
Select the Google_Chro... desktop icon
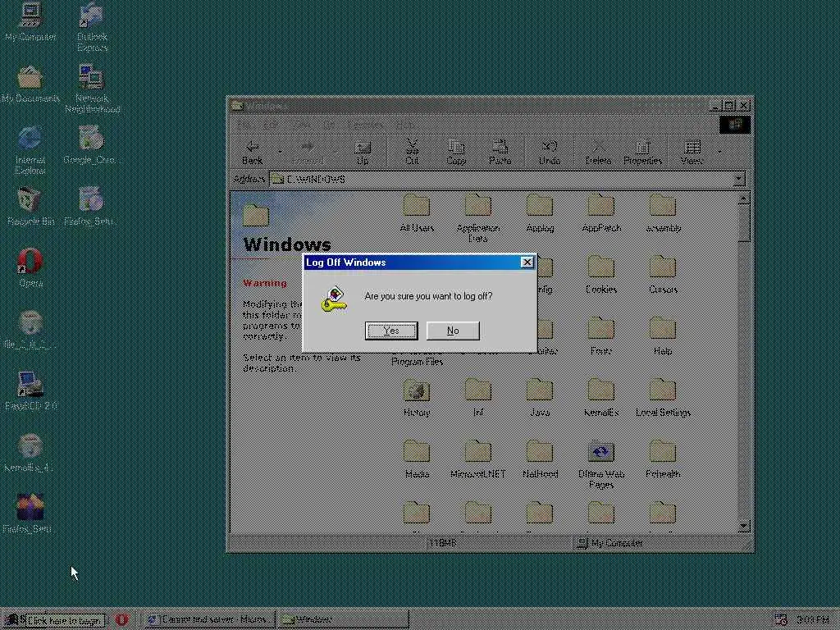[92, 145]
